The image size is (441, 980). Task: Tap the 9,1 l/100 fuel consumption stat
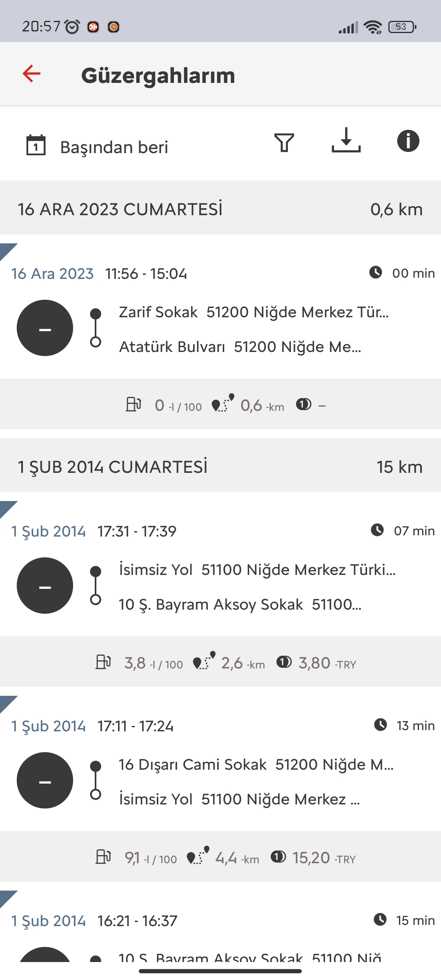pos(136,858)
